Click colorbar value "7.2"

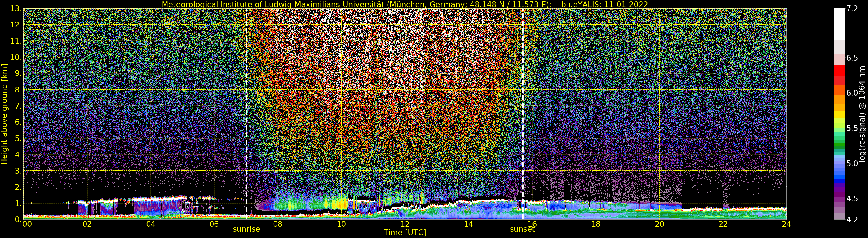(x=852, y=9)
